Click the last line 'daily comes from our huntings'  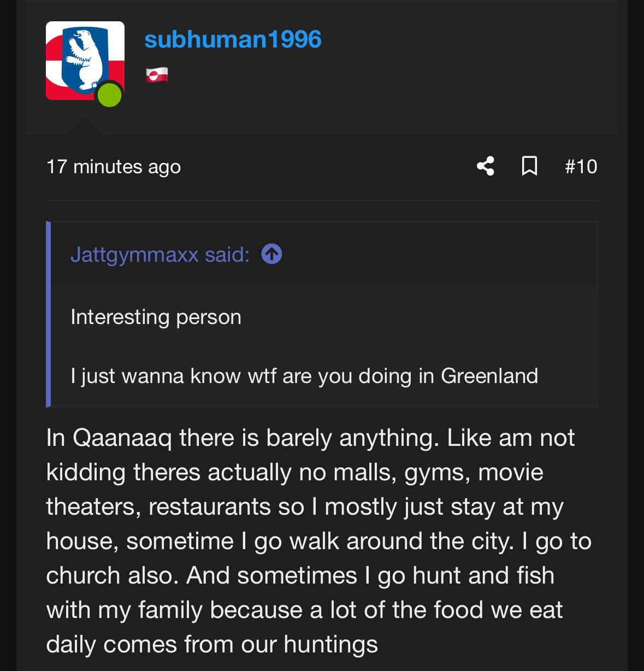[x=212, y=645]
